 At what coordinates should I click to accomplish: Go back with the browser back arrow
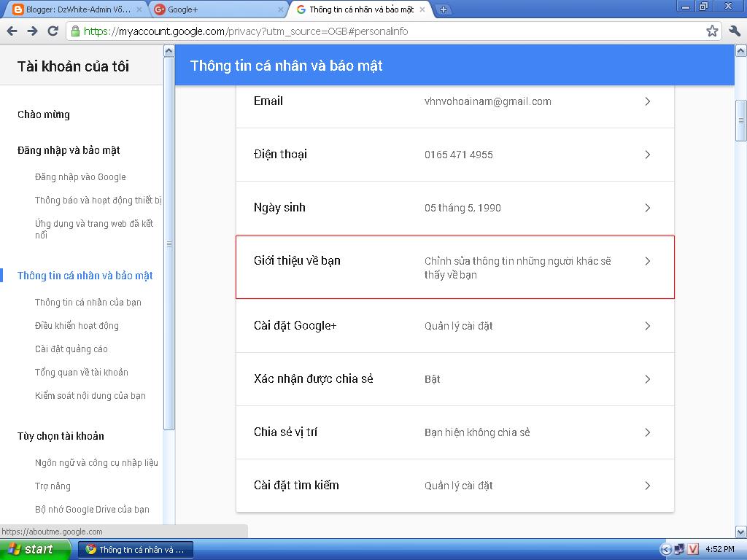(12, 31)
